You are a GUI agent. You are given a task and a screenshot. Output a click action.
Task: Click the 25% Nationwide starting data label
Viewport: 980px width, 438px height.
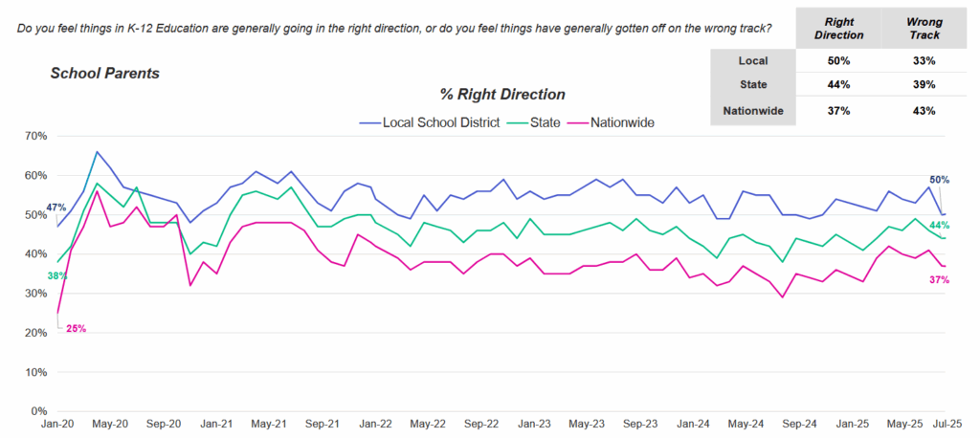pyautogui.click(x=76, y=329)
